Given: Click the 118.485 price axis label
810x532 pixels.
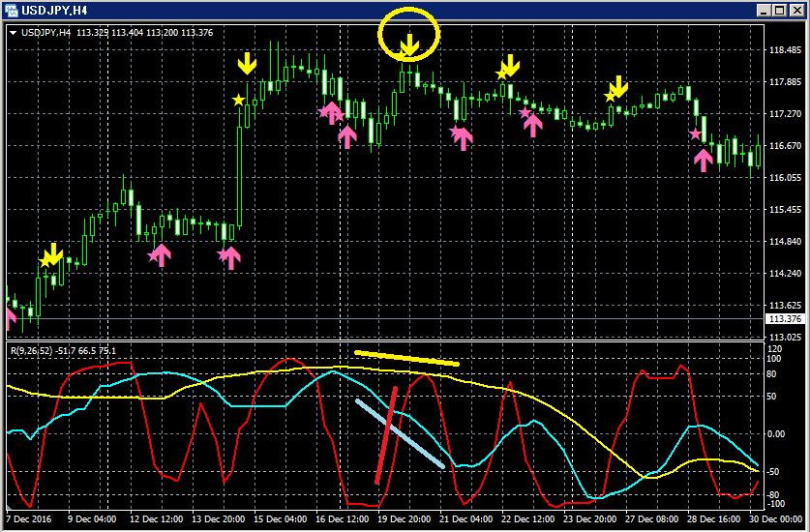Looking at the screenshot, I should 784,50.
